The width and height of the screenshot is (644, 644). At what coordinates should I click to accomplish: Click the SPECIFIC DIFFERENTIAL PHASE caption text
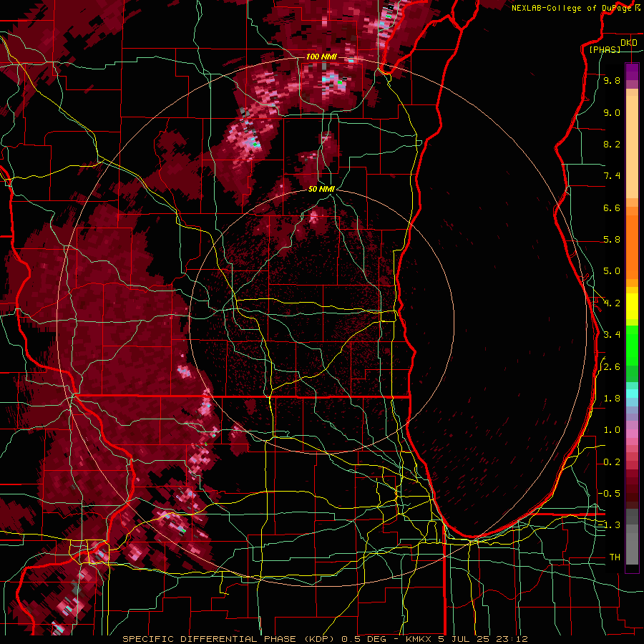click(209, 639)
